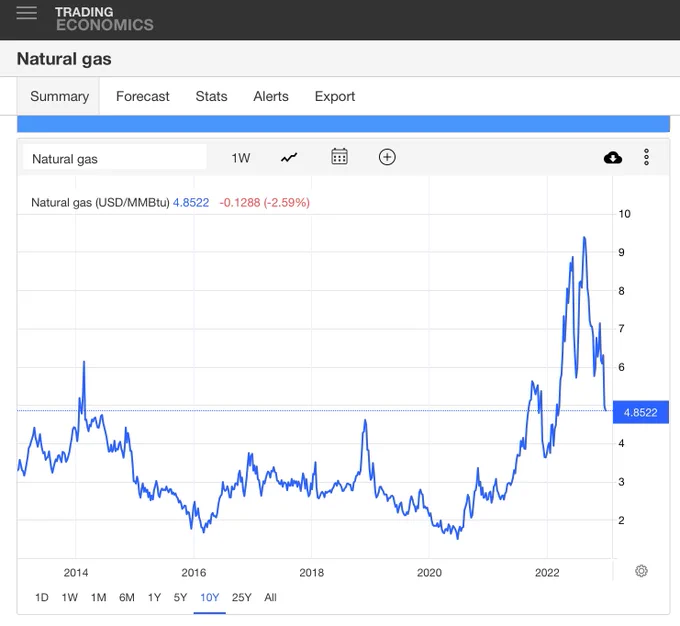Click the 10 y-axis label

click(x=624, y=214)
